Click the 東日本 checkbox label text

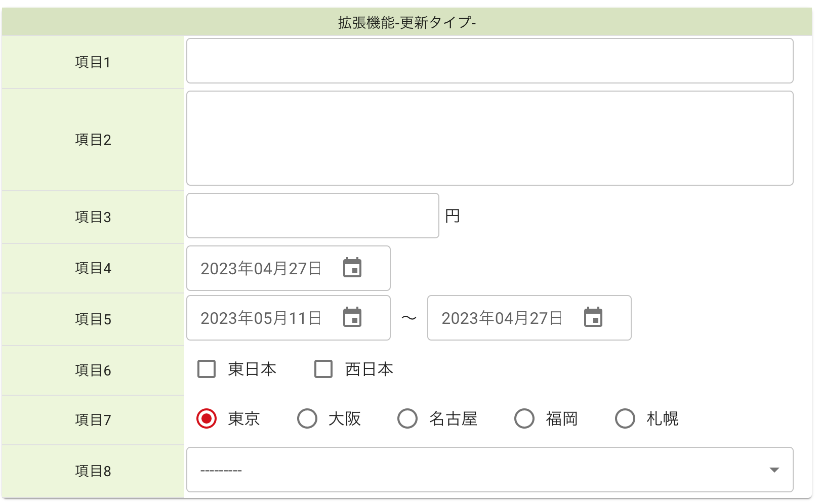pos(252,369)
